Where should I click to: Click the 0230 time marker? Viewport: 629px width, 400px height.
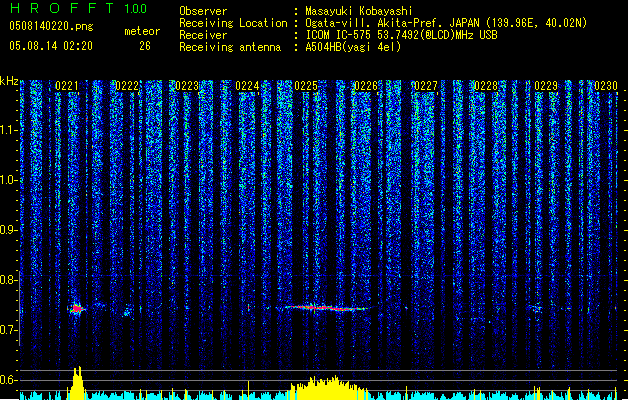coord(606,86)
